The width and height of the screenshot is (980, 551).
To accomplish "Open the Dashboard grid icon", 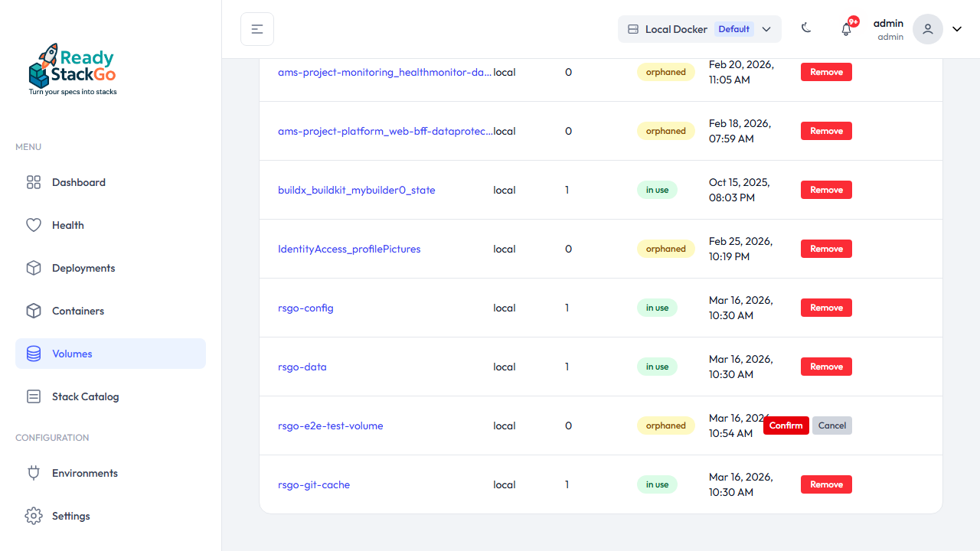I will (34, 182).
